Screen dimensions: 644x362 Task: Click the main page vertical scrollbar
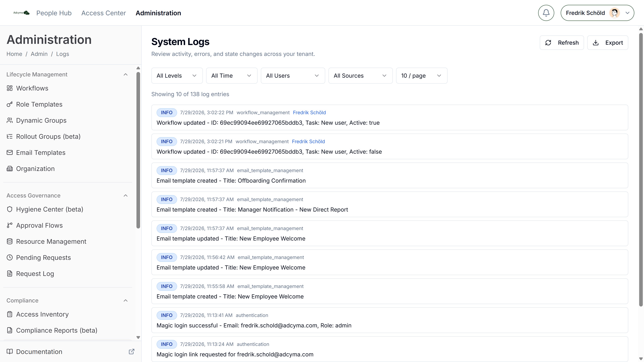pyautogui.click(x=641, y=170)
